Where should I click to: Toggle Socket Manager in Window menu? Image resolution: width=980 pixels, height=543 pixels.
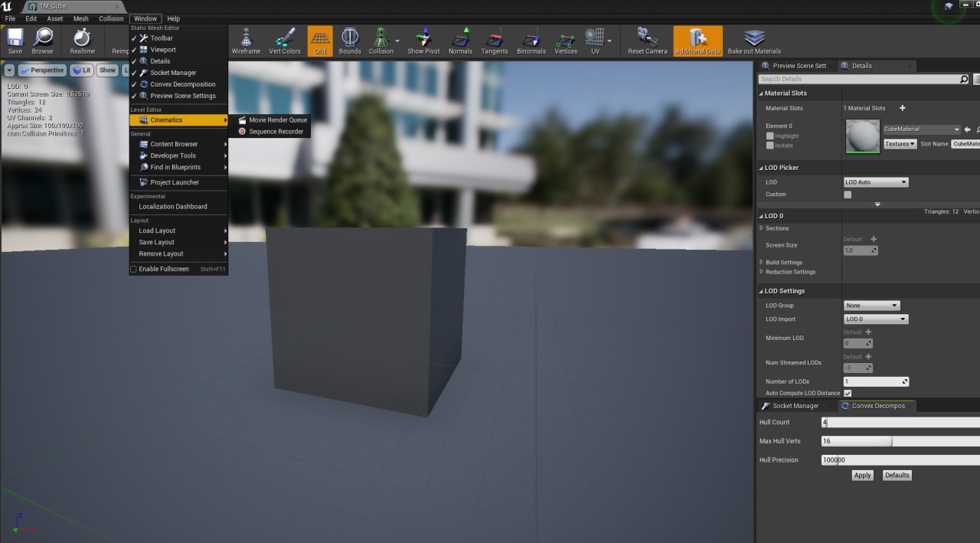point(178,73)
